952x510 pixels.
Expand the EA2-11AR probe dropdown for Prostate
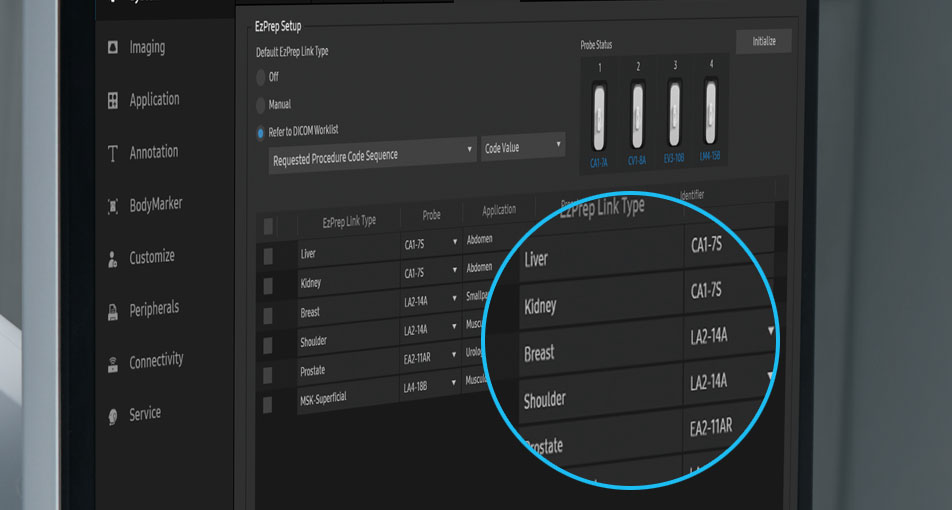click(x=454, y=356)
